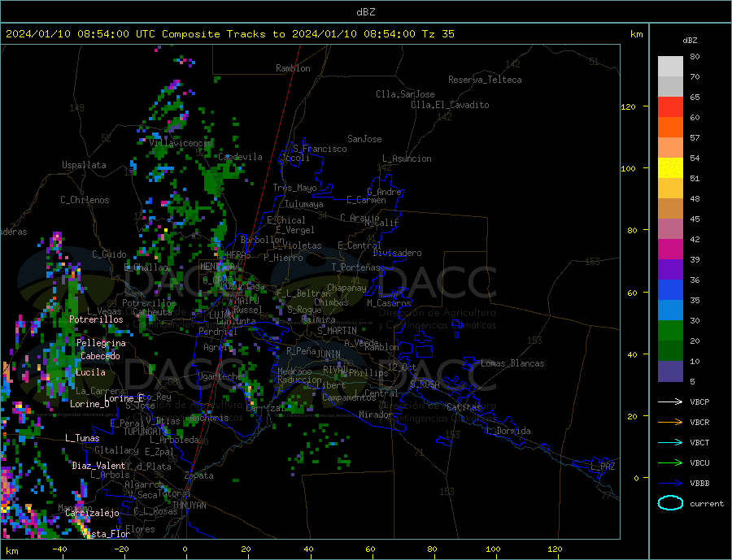Click the 'dBZ' heading above color scale

pos(690,41)
